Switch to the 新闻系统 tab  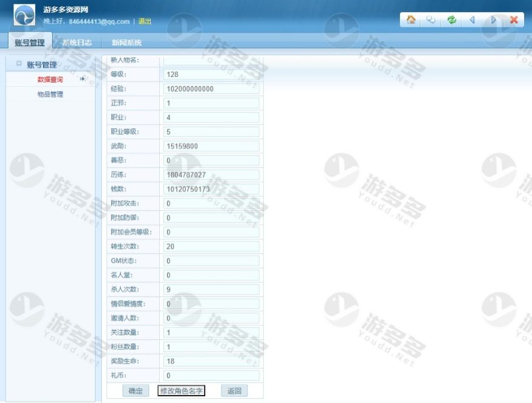click(x=126, y=42)
